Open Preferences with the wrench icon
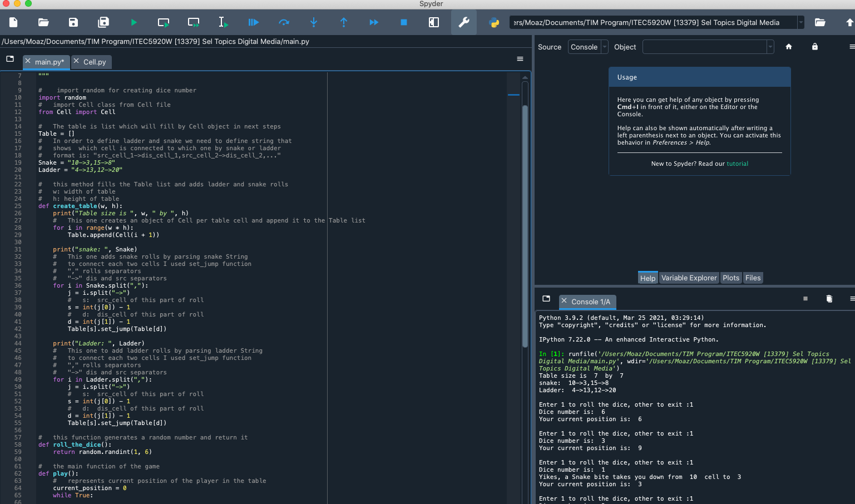855x504 pixels. click(463, 22)
